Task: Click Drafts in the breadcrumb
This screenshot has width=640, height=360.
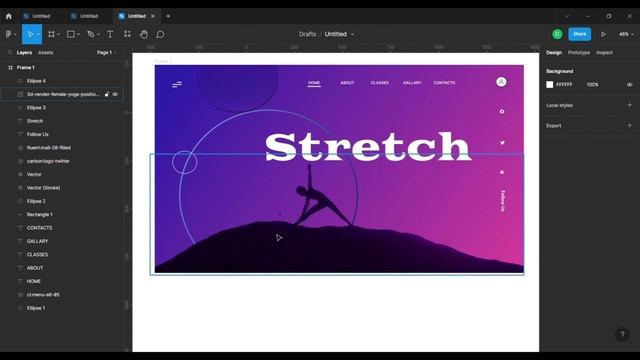Action: pyautogui.click(x=307, y=34)
